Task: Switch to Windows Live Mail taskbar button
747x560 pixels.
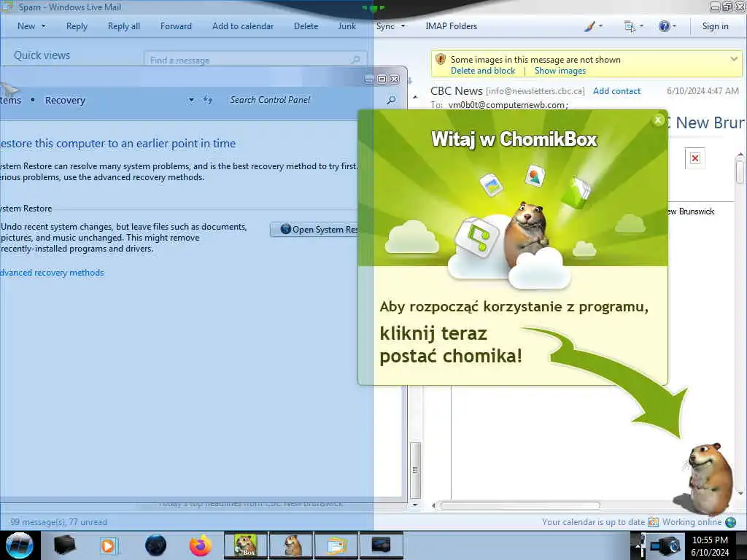Action: 336,545
